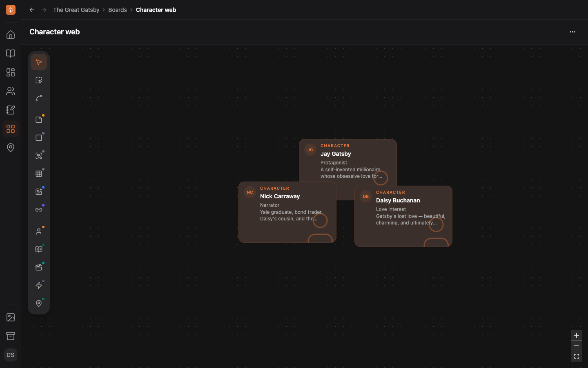
Task: Click the 'Narrator' role text
Action: pyautogui.click(x=270, y=205)
